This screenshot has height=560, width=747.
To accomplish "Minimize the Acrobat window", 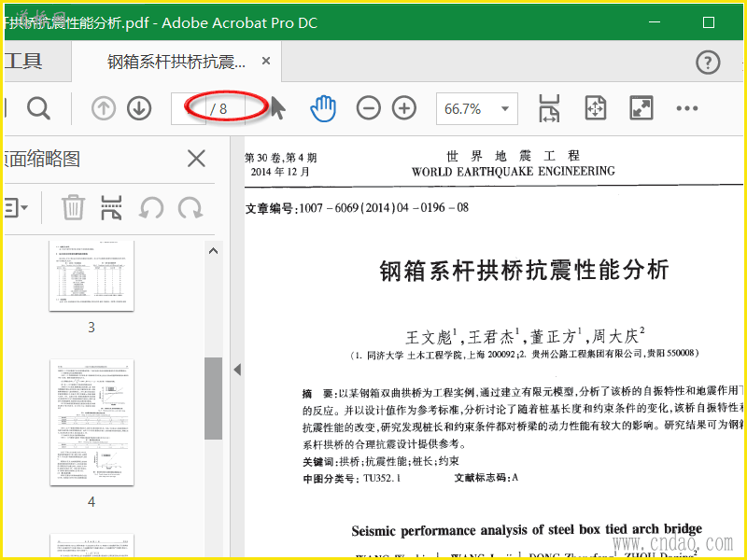I will tap(655, 22).
